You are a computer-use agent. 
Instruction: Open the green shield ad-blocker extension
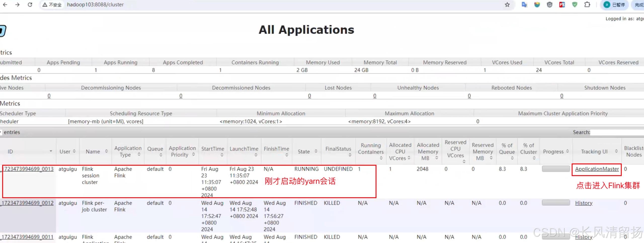pos(575,5)
